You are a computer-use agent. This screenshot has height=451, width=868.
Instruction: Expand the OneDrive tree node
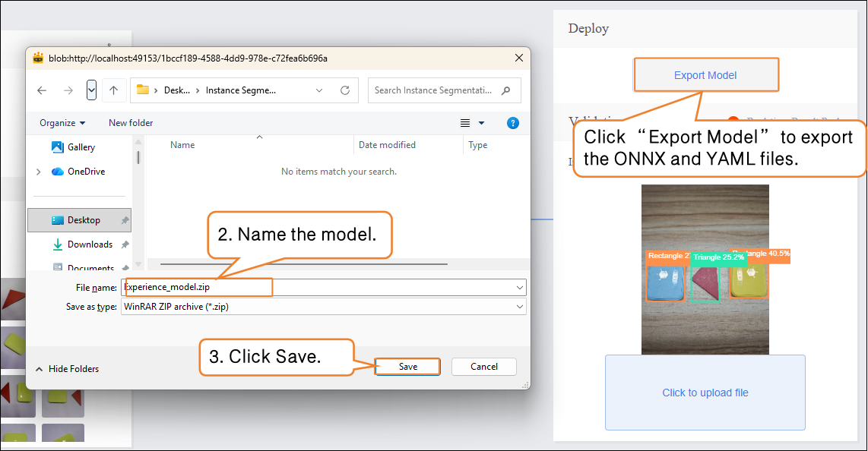(39, 172)
